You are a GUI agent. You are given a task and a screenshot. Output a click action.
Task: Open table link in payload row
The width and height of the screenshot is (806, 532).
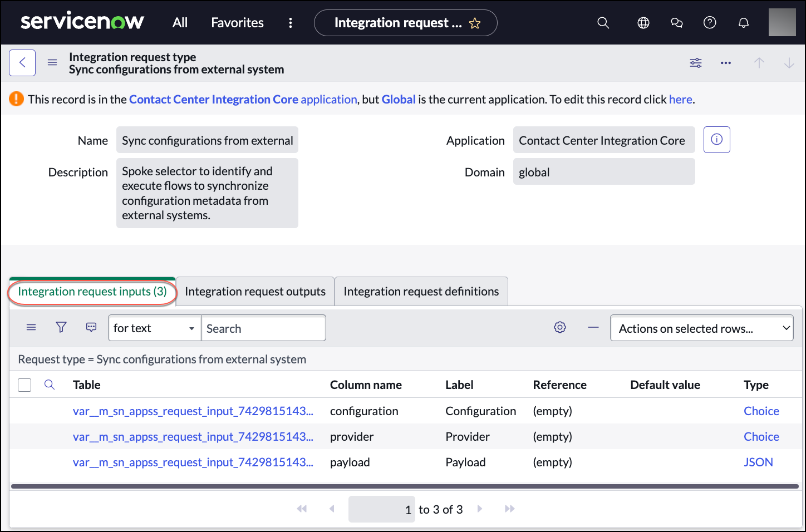click(x=193, y=462)
